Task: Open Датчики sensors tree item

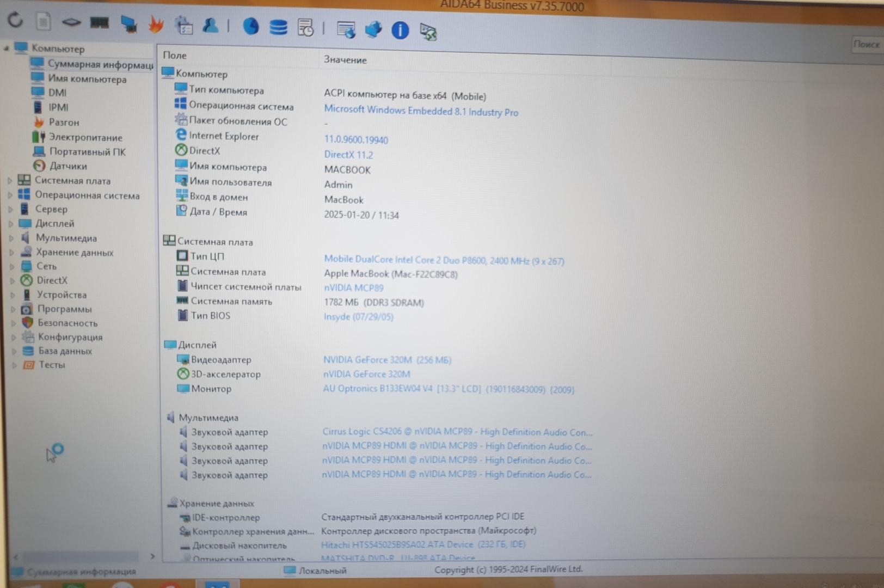Action: click(x=60, y=166)
